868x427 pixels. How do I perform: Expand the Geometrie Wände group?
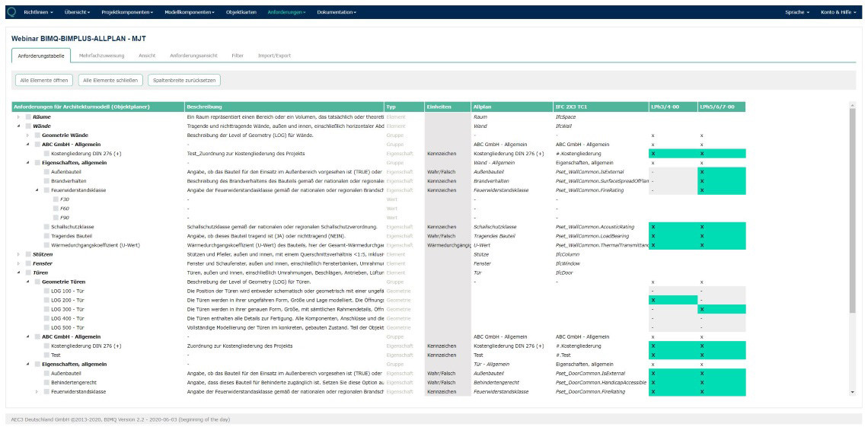tap(27, 135)
